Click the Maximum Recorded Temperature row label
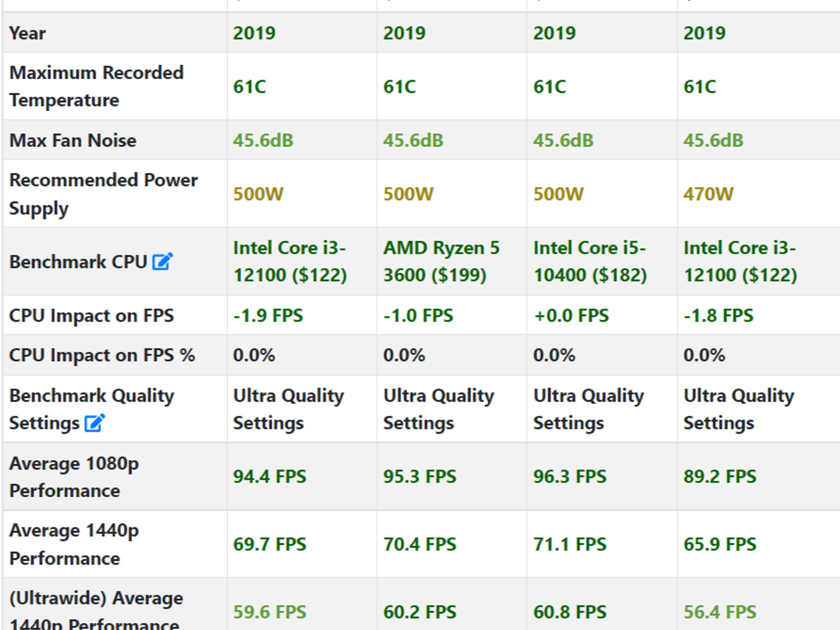Image resolution: width=840 pixels, height=630 pixels. [96, 86]
